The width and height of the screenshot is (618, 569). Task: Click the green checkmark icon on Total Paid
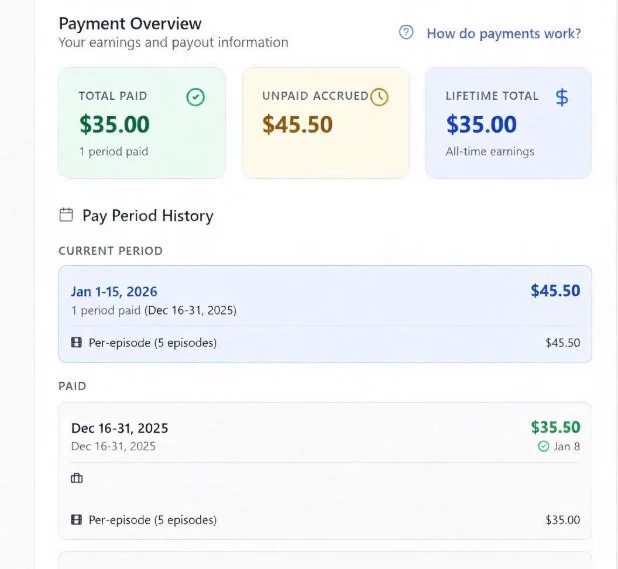click(195, 97)
